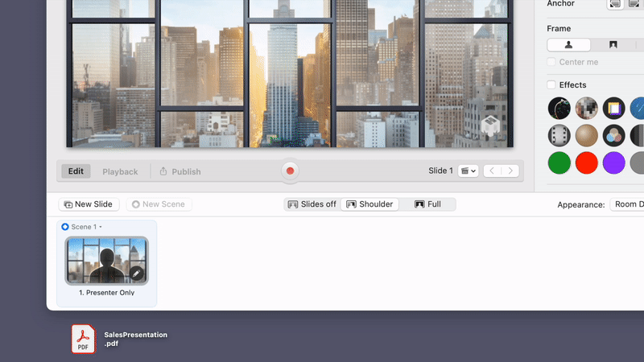The image size is (644, 362).
Task: Apply the blue circle effect
Action: pyautogui.click(x=638, y=109)
